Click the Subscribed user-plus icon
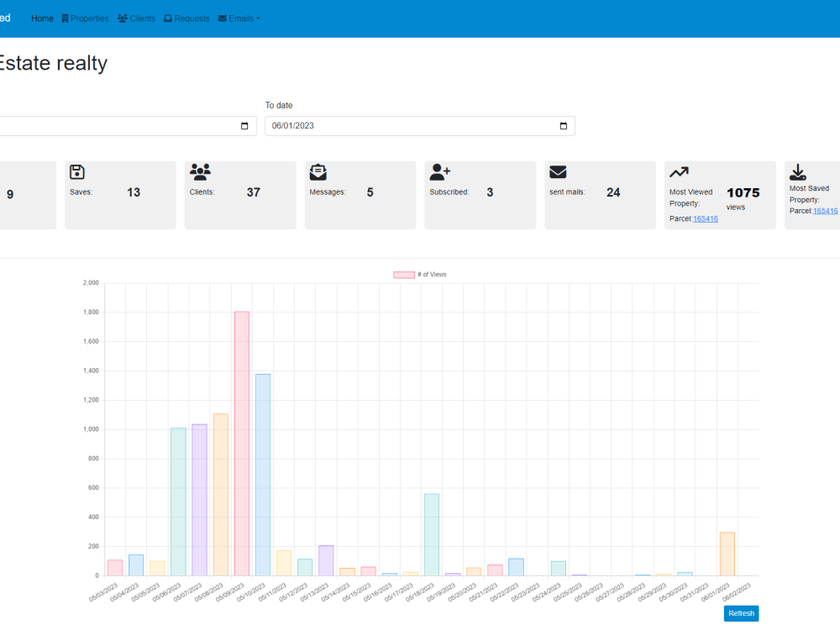This screenshot has width=840, height=630. (440, 172)
